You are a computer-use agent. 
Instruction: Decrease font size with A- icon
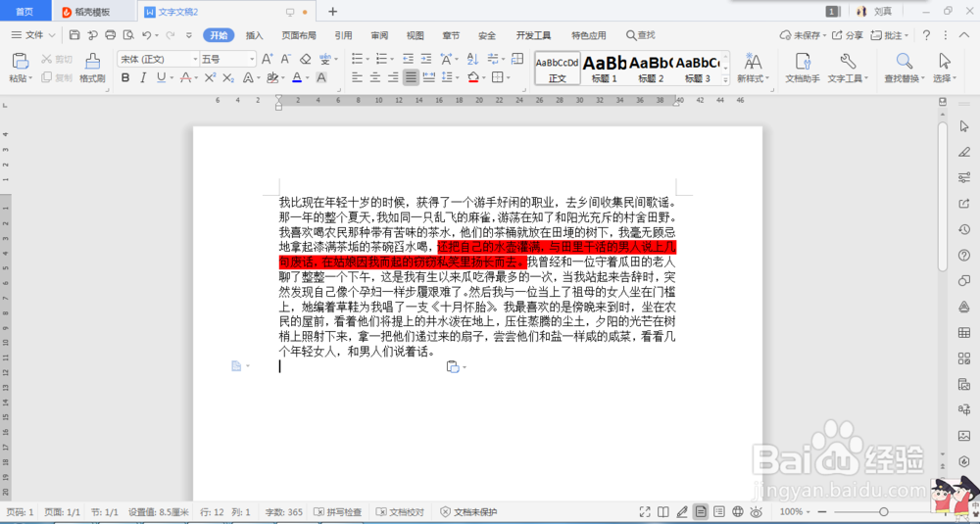pyautogui.click(x=285, y=59)
